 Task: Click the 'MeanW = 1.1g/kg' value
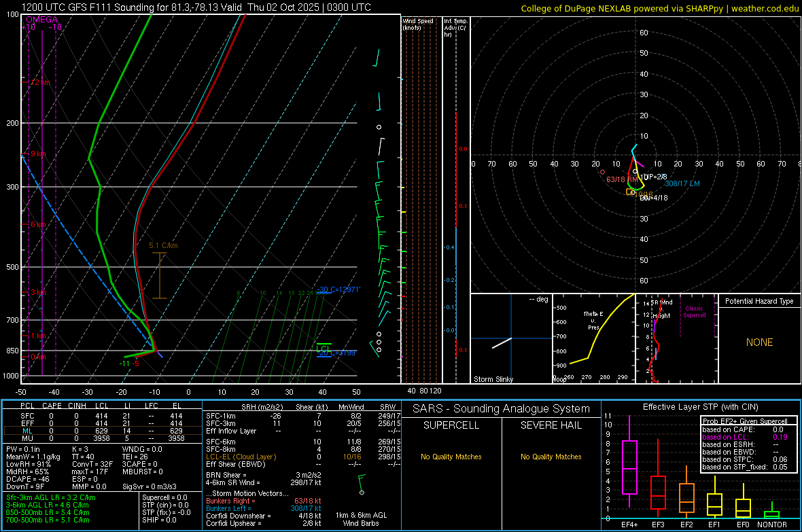coord(33,457)
